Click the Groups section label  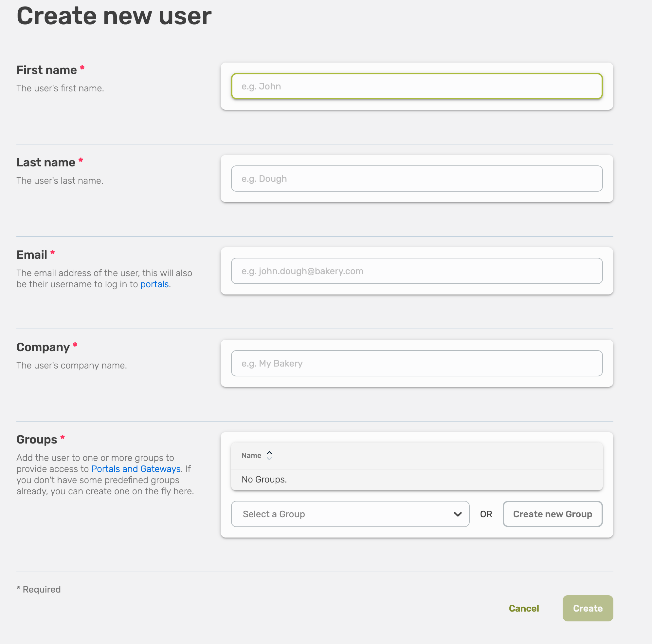coord(36,439)
